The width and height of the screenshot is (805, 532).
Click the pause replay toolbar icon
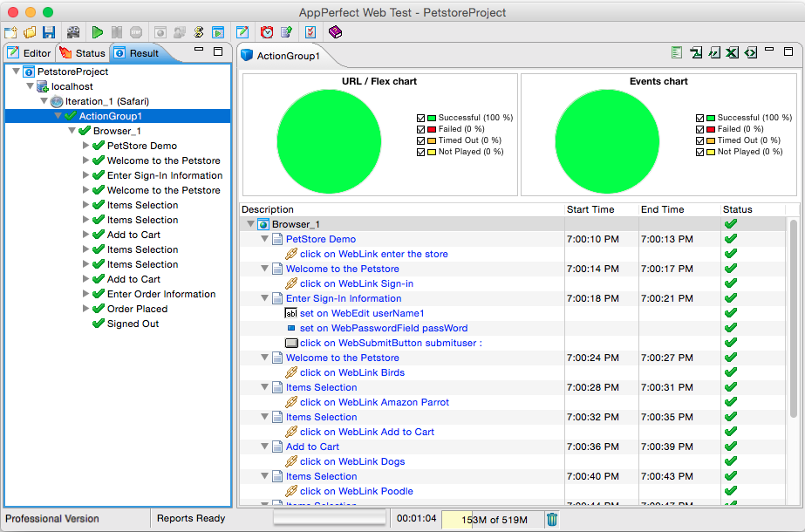[117, 32]
